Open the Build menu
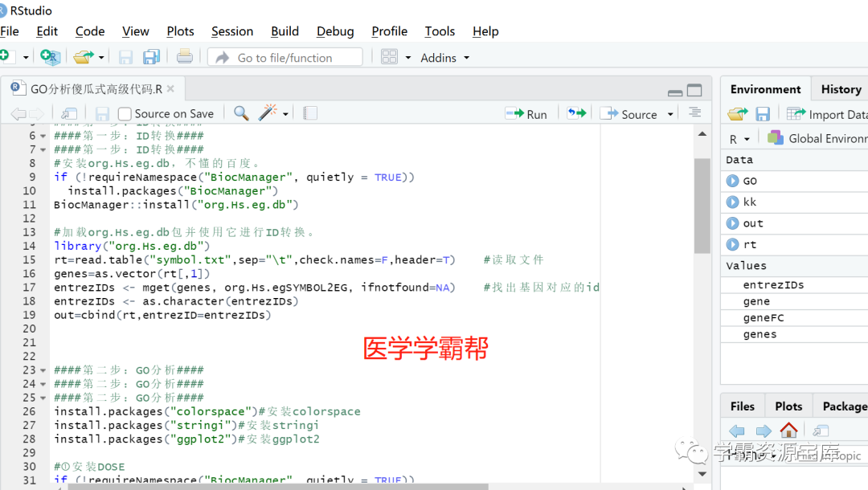 [285, 31]
